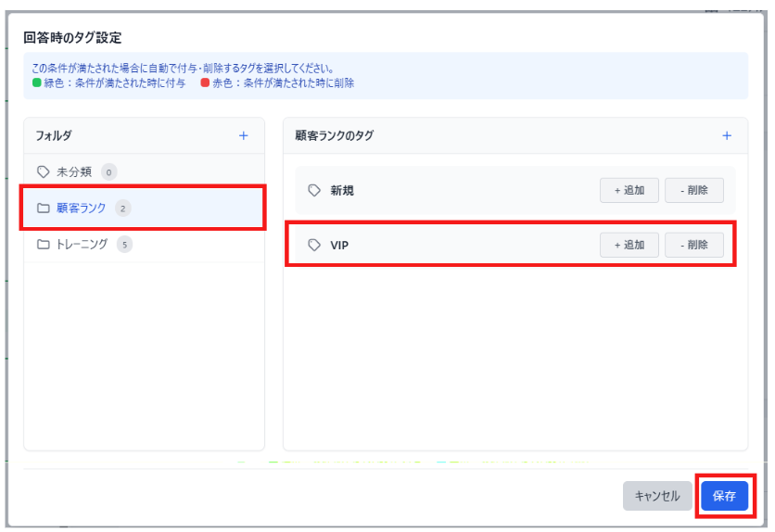Open the トレーニング folder label
This screenshot has width=775, height=532.
[x=83, y=245]
